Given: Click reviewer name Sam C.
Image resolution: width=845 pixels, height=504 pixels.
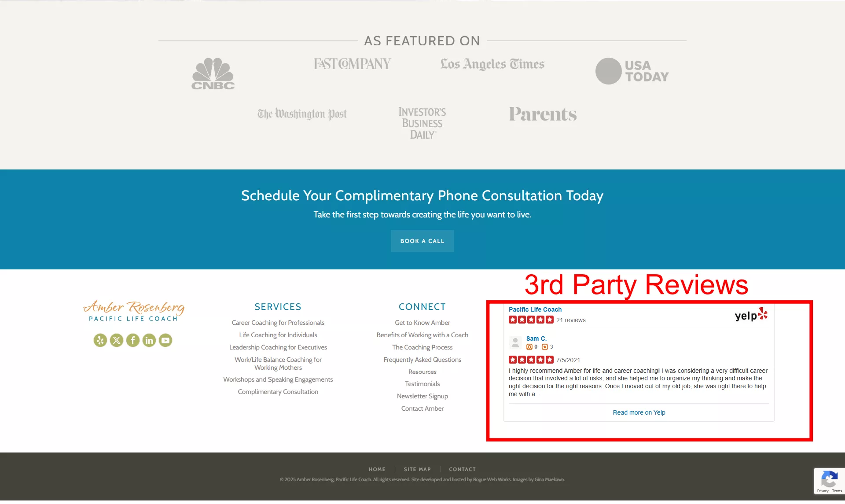Looking at the screenshot, I should 536,338.
